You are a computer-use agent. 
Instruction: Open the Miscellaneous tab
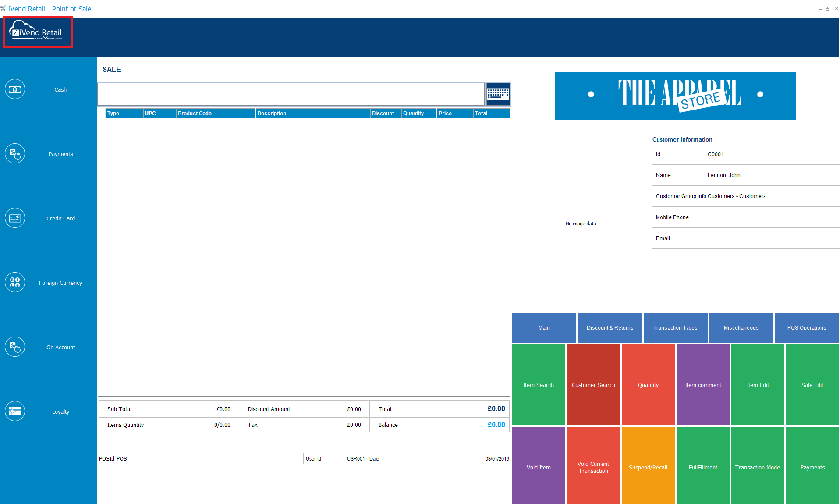click(741, 328)
